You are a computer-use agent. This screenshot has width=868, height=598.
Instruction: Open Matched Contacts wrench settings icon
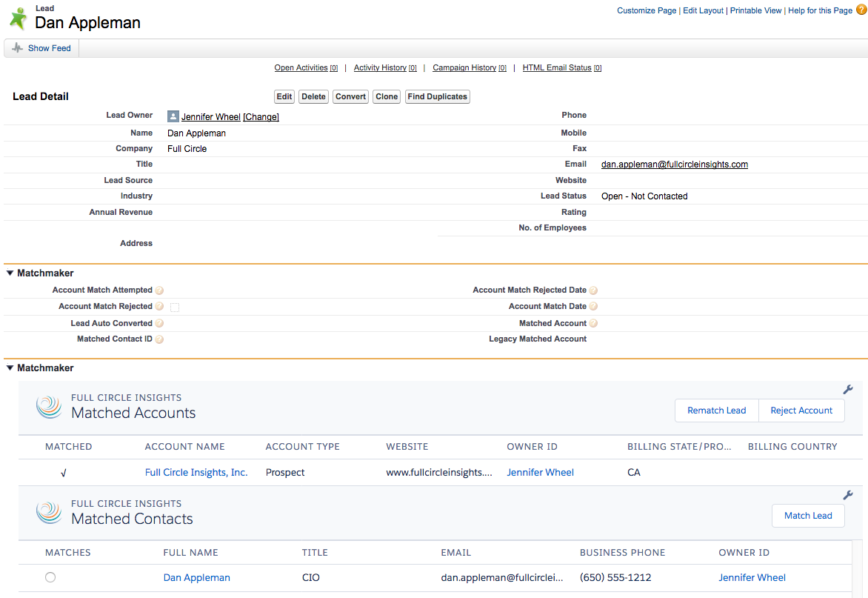point(847,496)
